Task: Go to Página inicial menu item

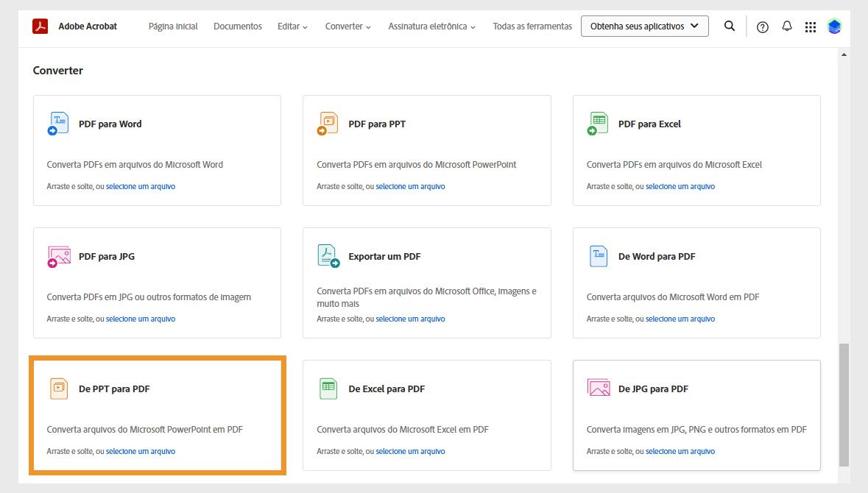Action: (x=172, y=26)
